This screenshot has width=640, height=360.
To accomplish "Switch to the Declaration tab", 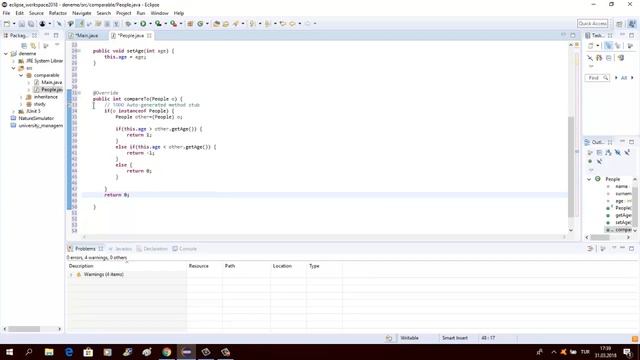I will pyautogui.click(x=152, y=249).
